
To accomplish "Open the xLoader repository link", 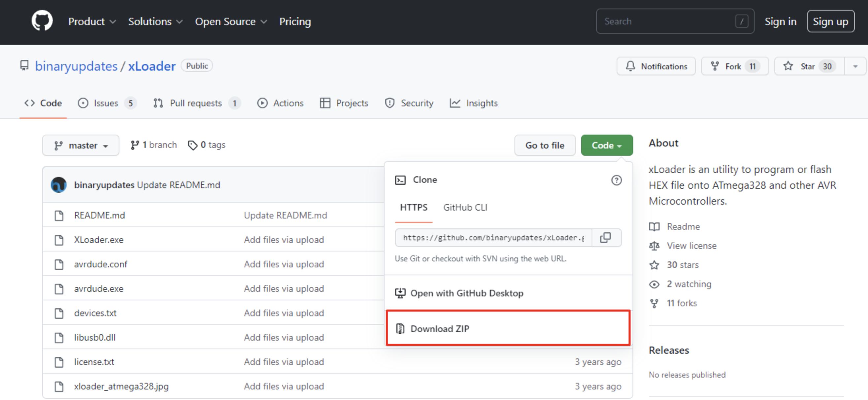I will point(152,66).
